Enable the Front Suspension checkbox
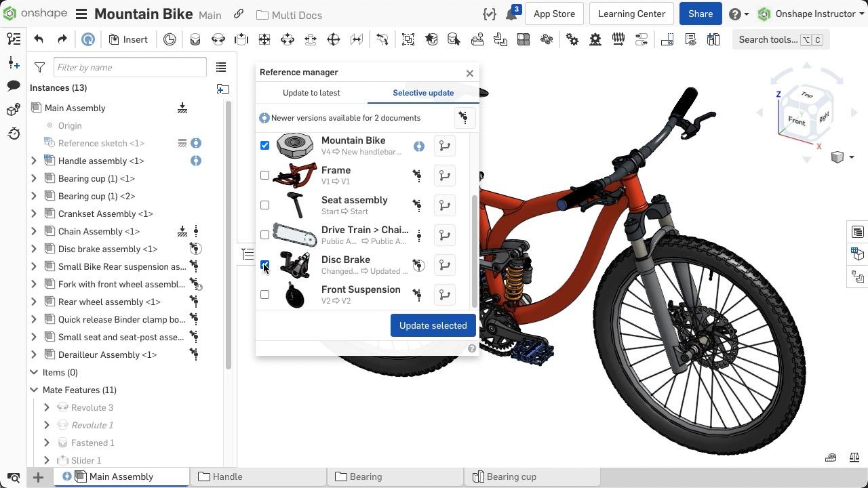This screenshot has height=488, width=868. (265, 294)
